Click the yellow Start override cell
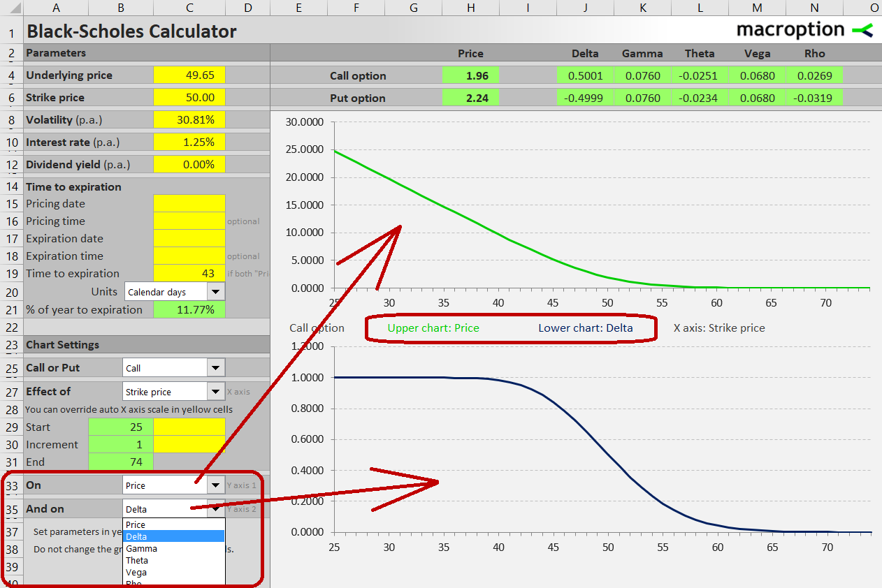Screen dimensions: 882x588 (189, 427)
